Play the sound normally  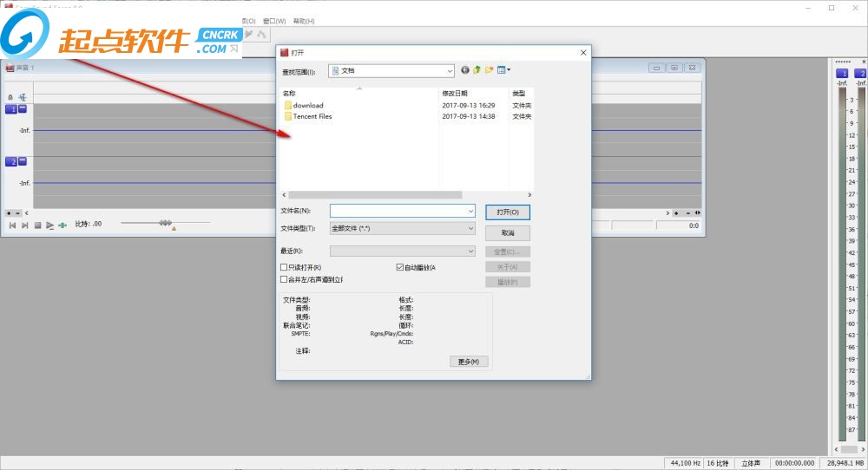pyautogui.click(x=49, y=225)
